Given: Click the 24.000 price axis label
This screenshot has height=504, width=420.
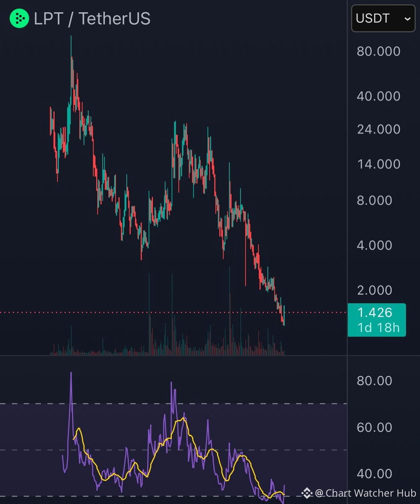Looking at the screenshot, I should (378, 129).
